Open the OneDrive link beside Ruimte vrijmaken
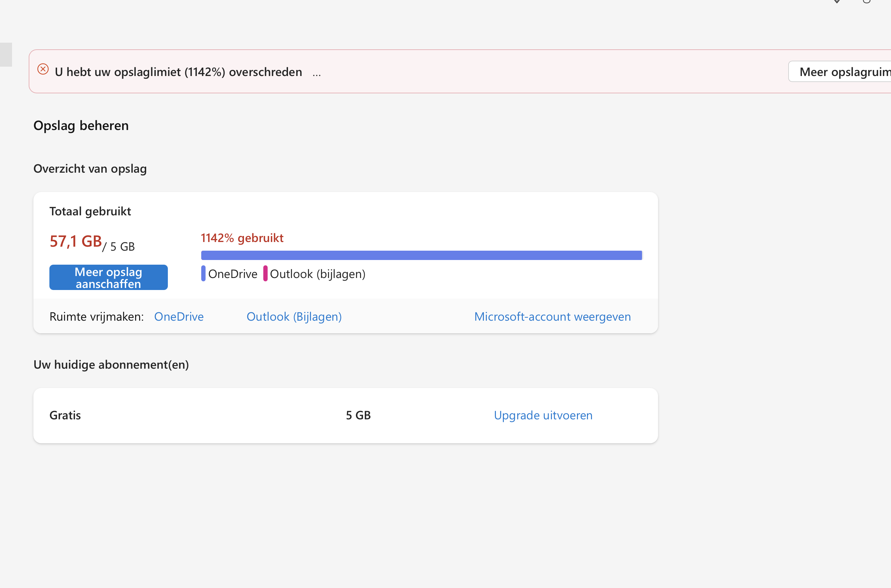 point(179,317)
